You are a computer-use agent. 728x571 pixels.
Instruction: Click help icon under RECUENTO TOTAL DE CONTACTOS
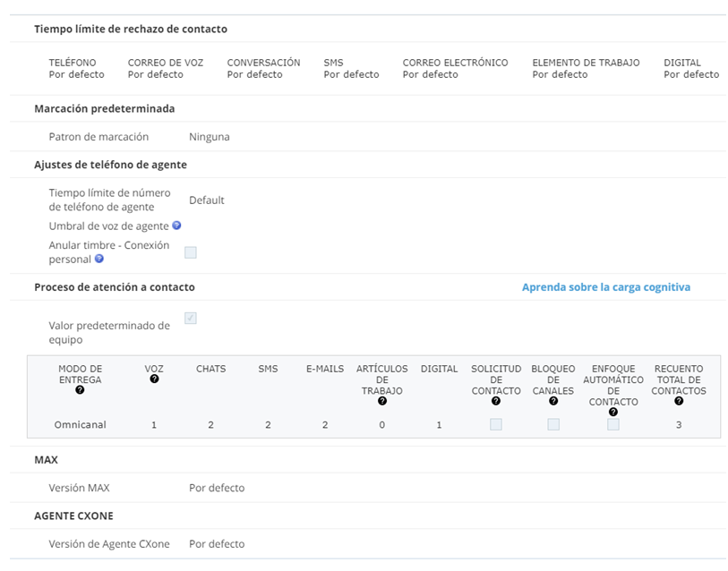(679, 401)
